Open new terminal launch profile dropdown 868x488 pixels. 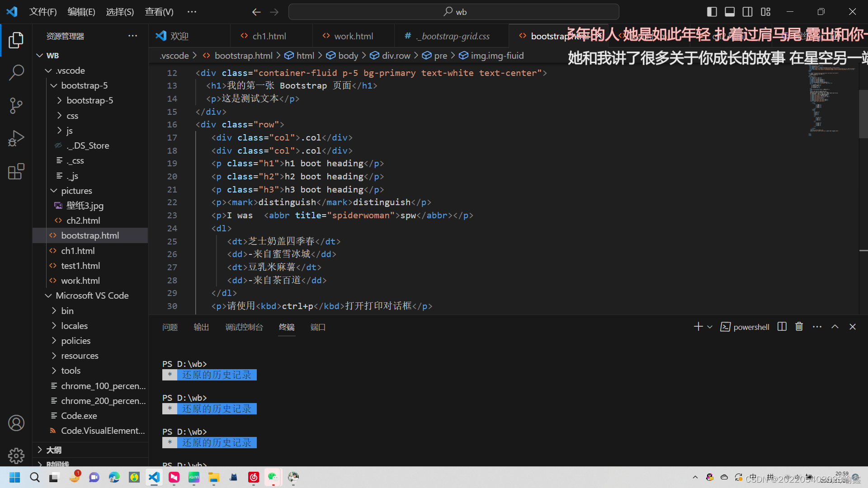tap(710, 327)
